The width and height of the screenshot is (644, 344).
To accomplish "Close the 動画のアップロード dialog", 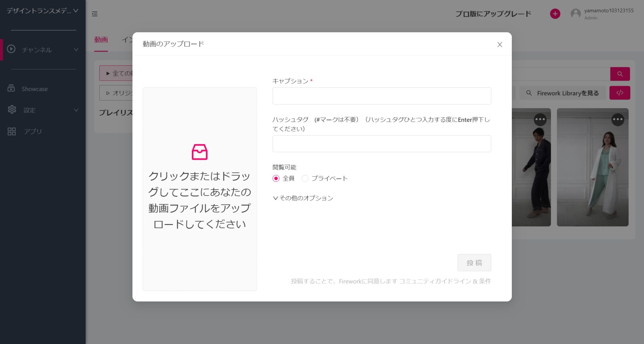I will pos(499,45).
